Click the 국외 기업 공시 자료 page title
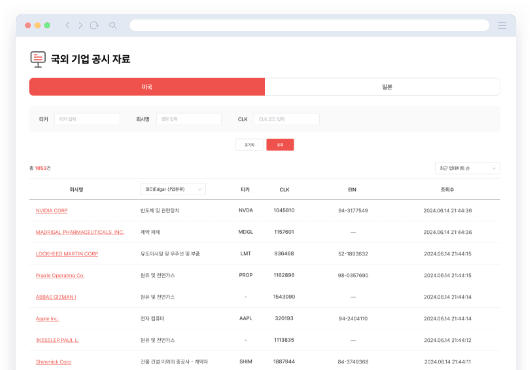Screen dimensions: 530x370 click(x=91, y=59)
